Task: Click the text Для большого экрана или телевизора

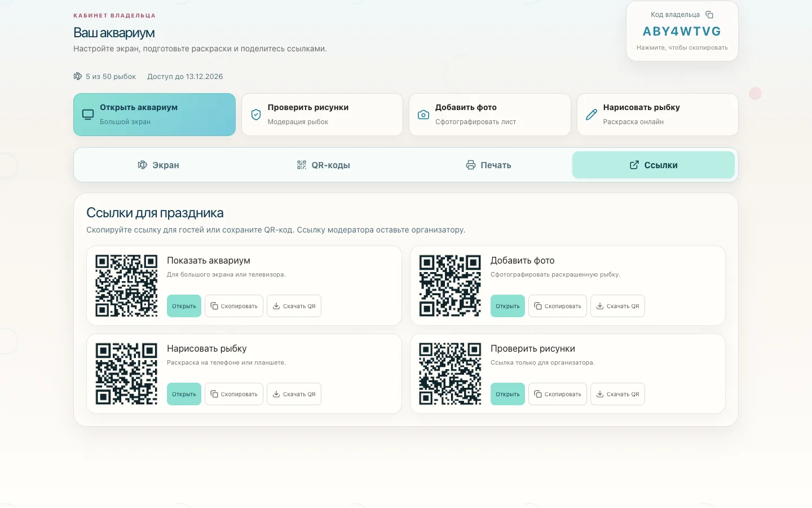Action: click(226, 274)
